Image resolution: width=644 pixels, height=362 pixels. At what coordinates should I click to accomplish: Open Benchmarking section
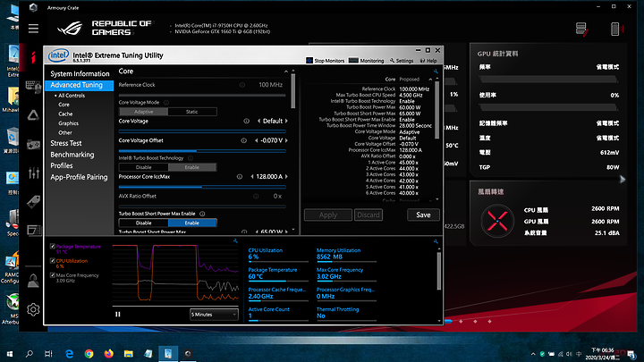click(72, 155)
